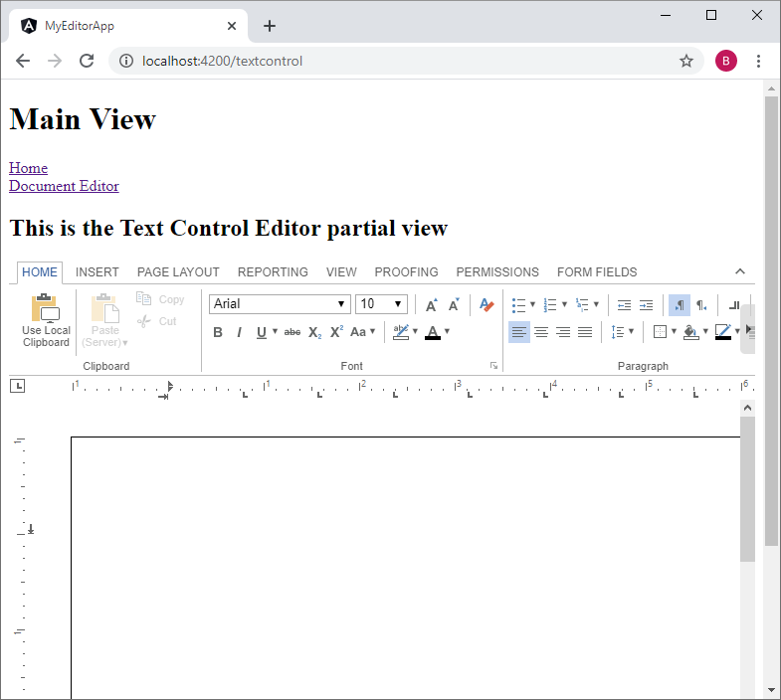Open the REPORTING ribbon tab
The width and height of the screenshot is (781, 700).
[273, 272]
